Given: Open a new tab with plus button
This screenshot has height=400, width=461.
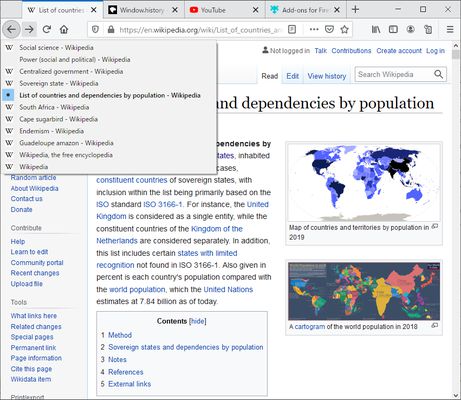Looking at the screenshot, I should click(x=355, y=10).
